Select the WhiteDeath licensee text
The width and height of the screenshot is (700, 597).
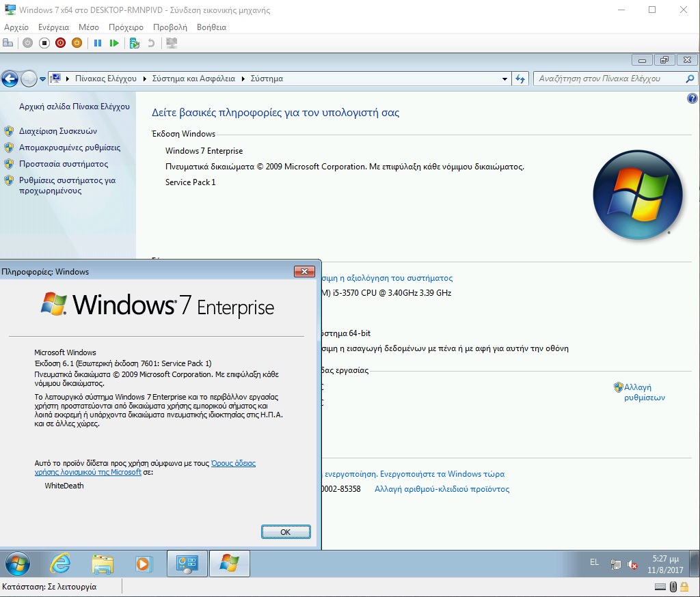click(x=64, y=486)
